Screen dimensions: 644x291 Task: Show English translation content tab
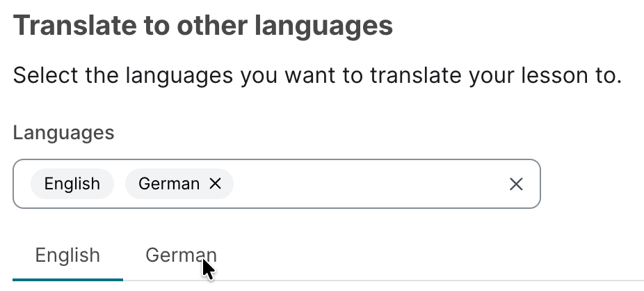[x=67, y=255]
